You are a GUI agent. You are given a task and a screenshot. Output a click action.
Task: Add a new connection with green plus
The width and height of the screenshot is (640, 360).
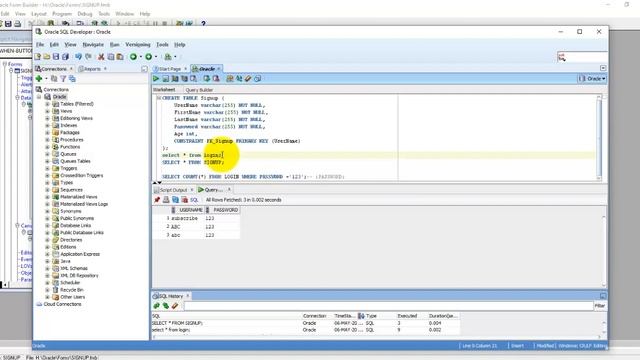click(x=39, y=78)
